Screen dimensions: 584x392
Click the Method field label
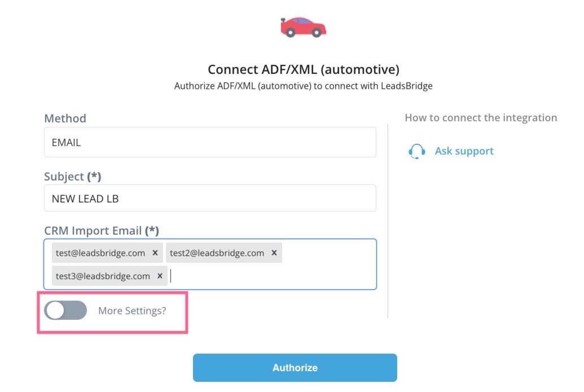point(65,118)
